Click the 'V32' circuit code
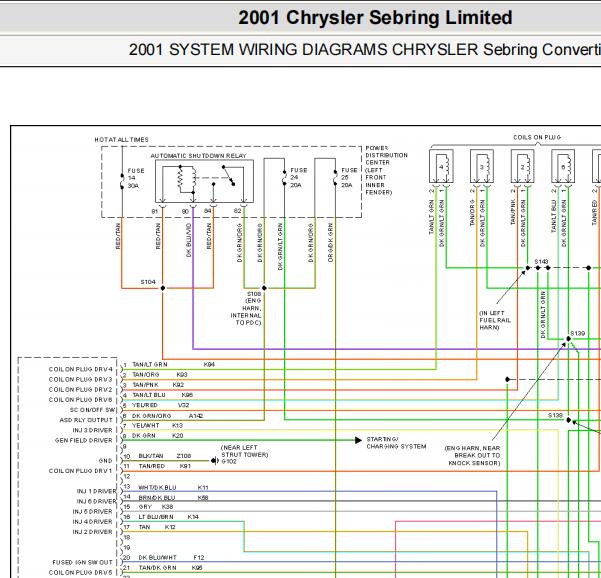Screen dimensions: 601x578 [x=183, y=405]
